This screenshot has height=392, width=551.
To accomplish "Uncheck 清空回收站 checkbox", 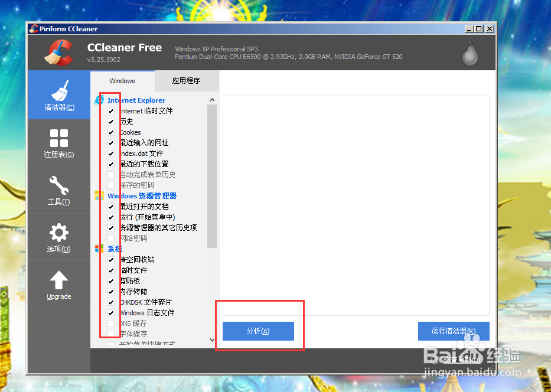I will click(111, 260).
